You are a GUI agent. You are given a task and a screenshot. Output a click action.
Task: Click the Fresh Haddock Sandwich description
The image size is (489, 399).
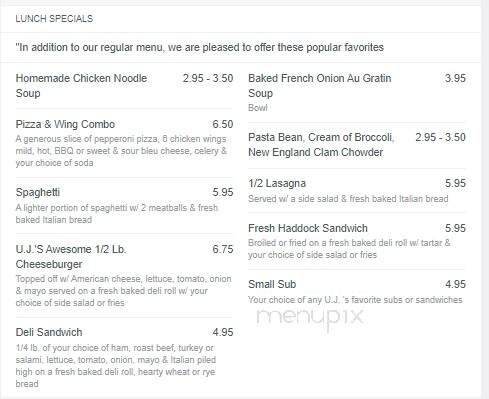pos(349,249)
